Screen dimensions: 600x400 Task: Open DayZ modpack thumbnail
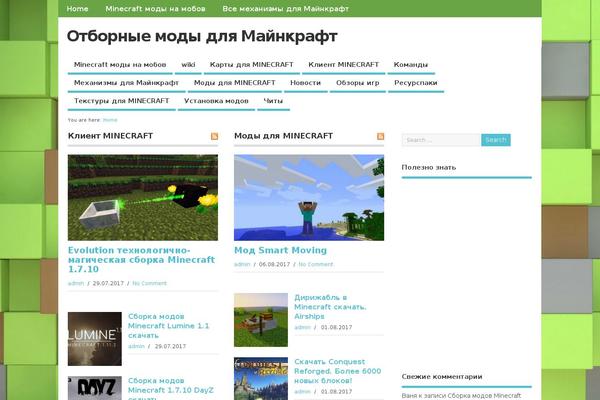pyautogui.click(x=95, y=388)
